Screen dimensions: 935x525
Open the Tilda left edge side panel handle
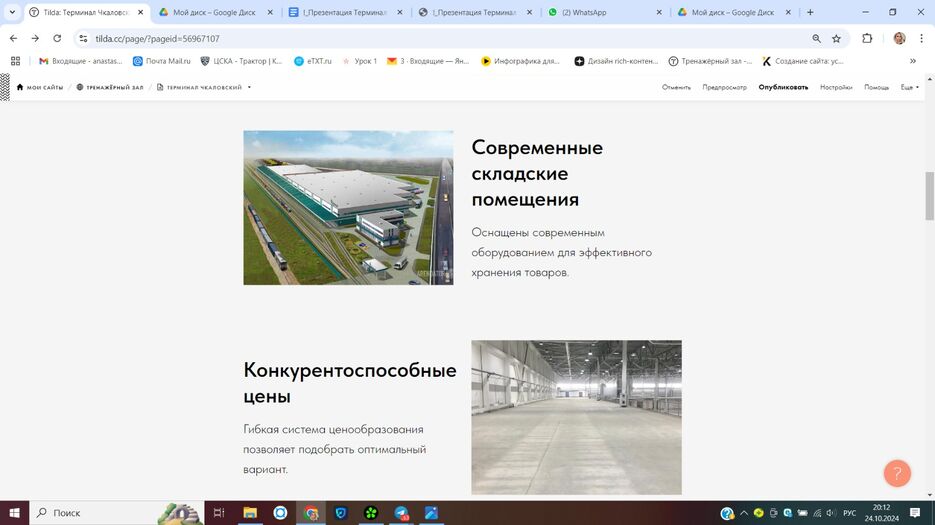5,87
